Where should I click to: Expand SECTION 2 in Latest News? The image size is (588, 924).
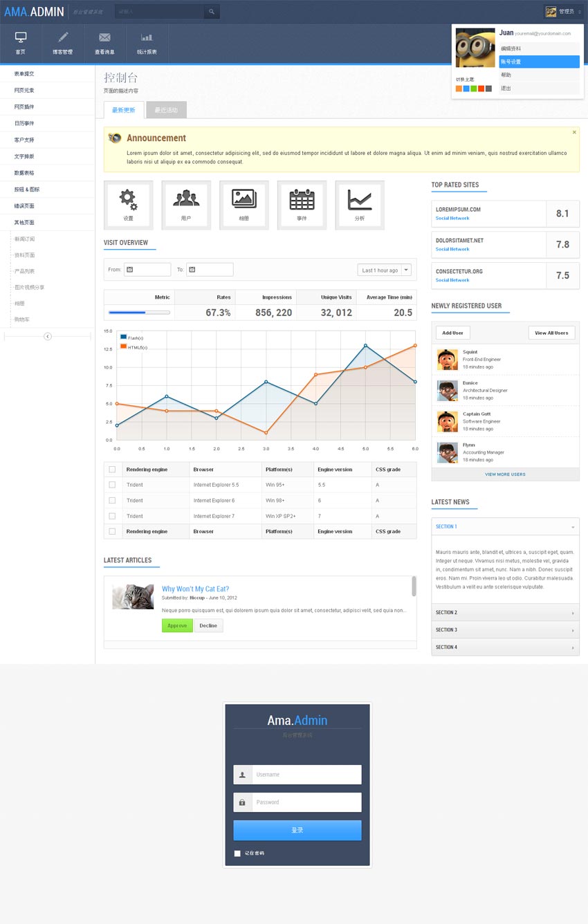click(505, 613)
